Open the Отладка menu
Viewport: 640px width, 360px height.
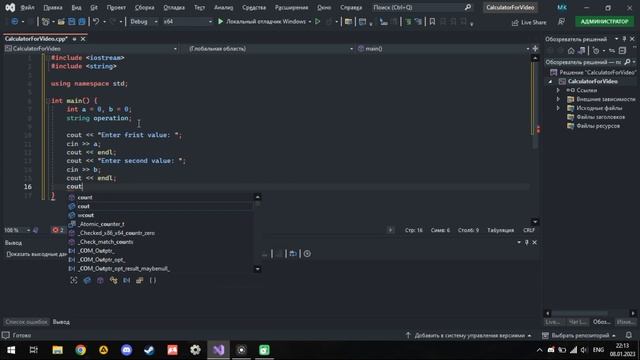(x=174, y=7)
